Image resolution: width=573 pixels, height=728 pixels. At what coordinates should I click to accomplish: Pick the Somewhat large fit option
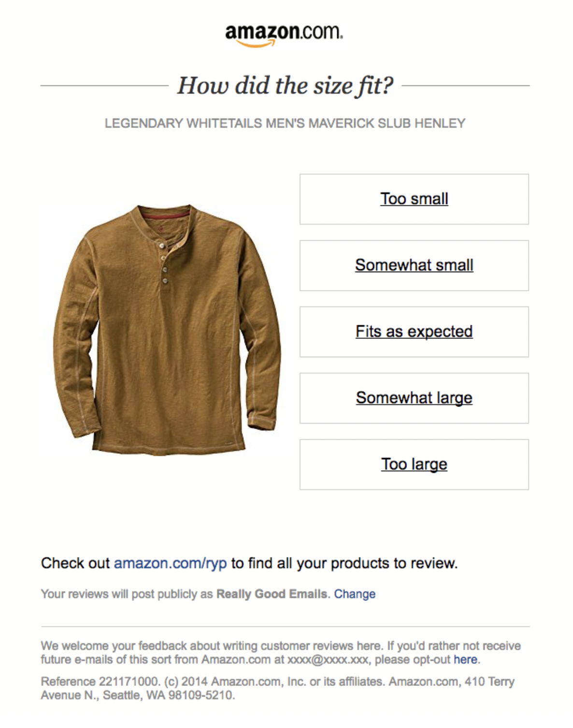pos(414,398)
